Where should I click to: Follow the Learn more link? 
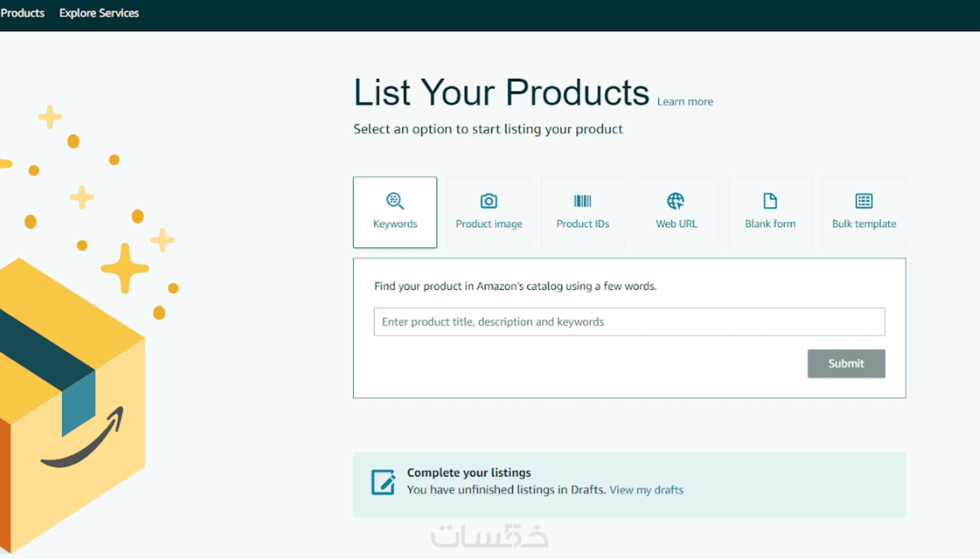685,102
